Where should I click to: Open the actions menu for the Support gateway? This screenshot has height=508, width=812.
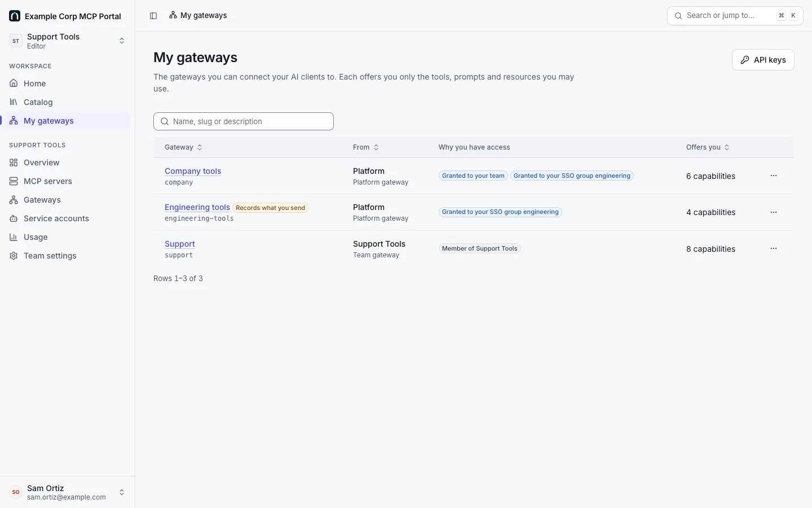tap(774, 248)
